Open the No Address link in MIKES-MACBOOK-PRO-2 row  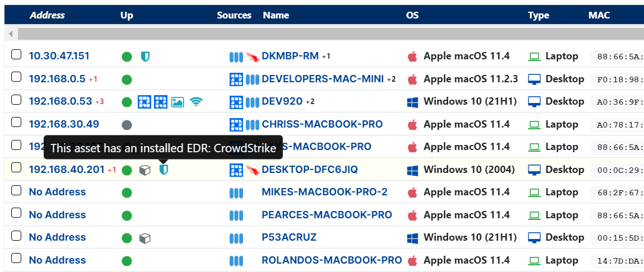tap(58, 192)
